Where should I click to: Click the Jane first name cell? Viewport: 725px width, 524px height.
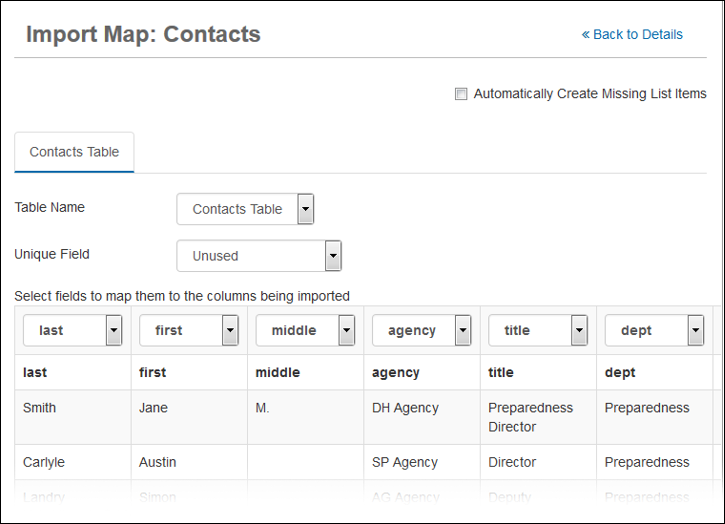coord(153,408)
